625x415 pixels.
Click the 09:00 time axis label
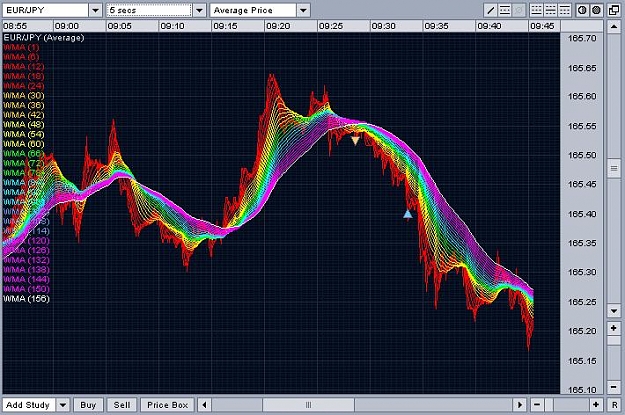point(67,26)
